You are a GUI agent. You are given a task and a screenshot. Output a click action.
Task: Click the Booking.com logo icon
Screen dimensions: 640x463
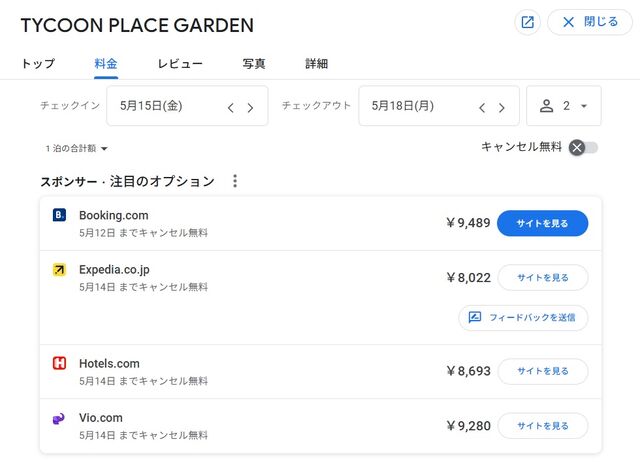[60, 215]
